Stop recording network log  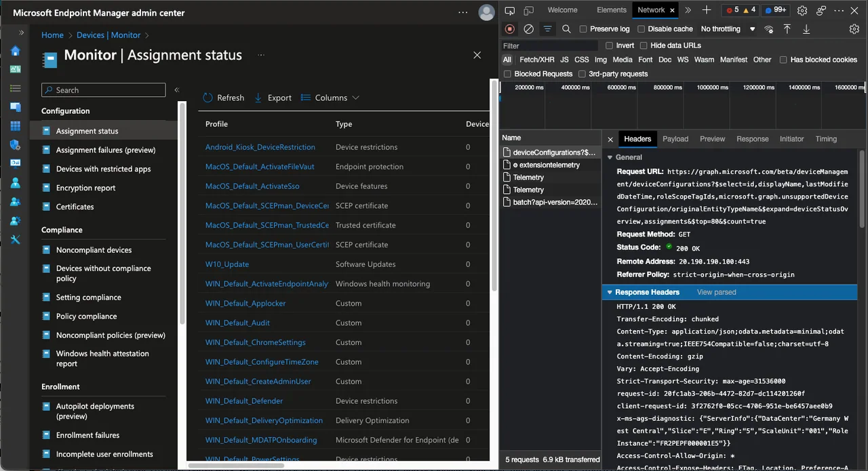coord(510,29)
